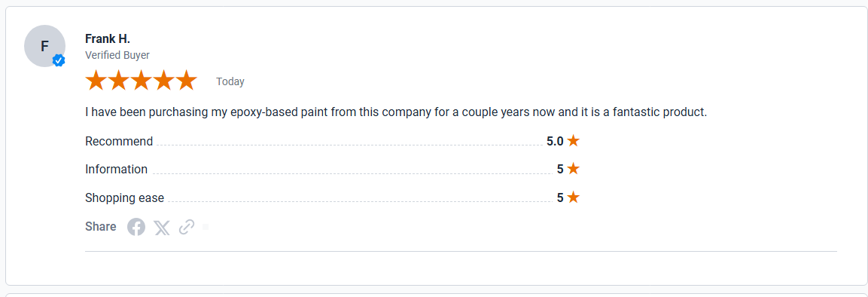Share the review on X
Screen dimensions: 868x297
click(x=162, y=227)
